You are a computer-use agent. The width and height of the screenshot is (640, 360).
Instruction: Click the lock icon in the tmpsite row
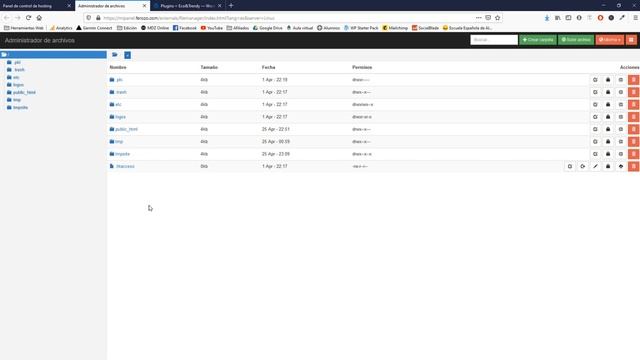608,154
